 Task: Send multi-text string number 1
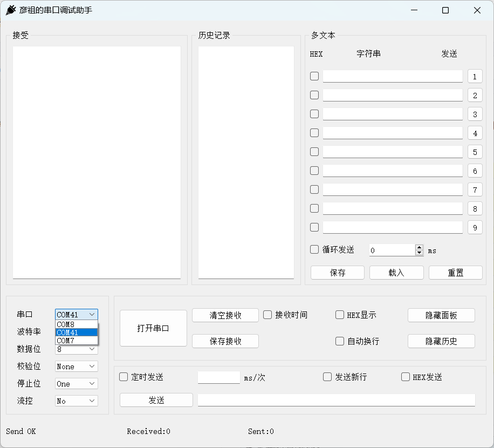point(475,76)
